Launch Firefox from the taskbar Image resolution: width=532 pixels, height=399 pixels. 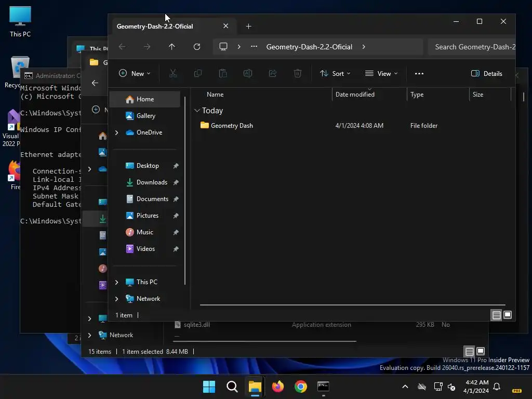278,387
